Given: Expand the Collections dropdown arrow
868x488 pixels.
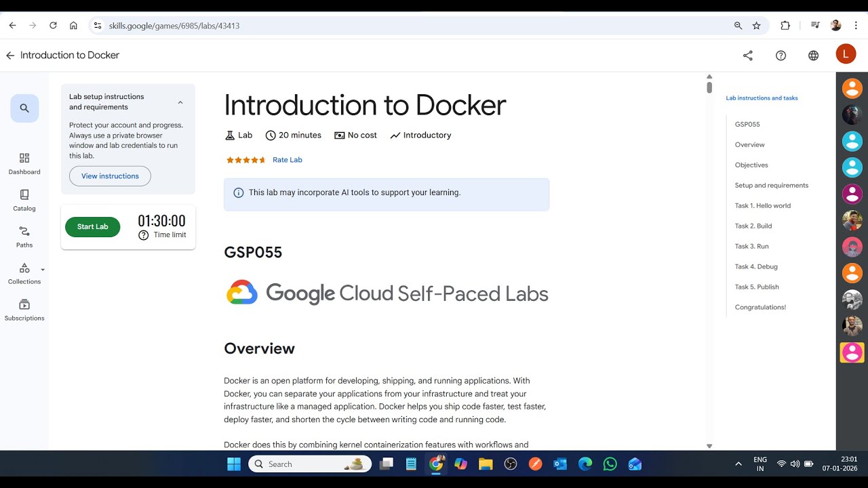Looking at the screenshot, I should 43,270.
